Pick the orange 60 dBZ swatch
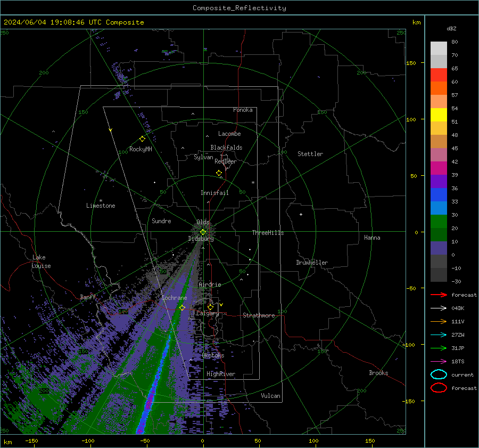Image resolution: width=479 pixels, height=448 pixels. click(x=439, y=88)
